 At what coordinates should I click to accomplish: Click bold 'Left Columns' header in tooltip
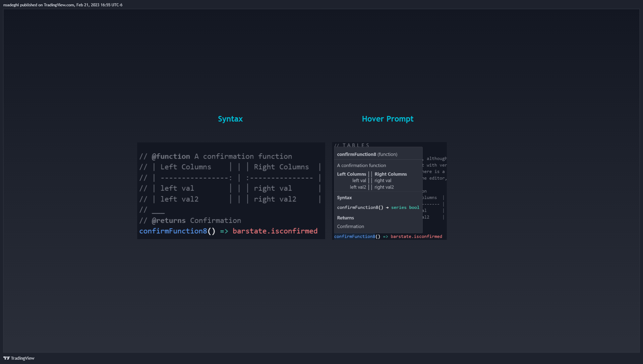click(352, 174)
